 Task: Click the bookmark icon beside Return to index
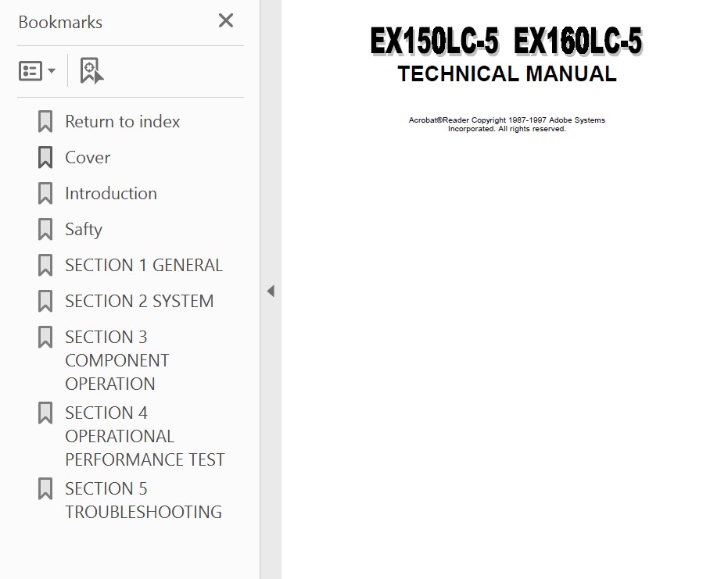[x=45, y=122]
